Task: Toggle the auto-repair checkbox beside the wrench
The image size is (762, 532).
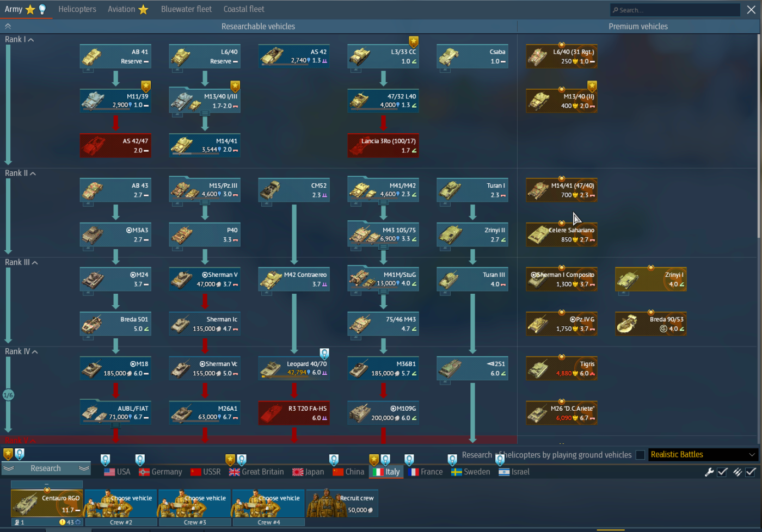Action: point(722,472)
